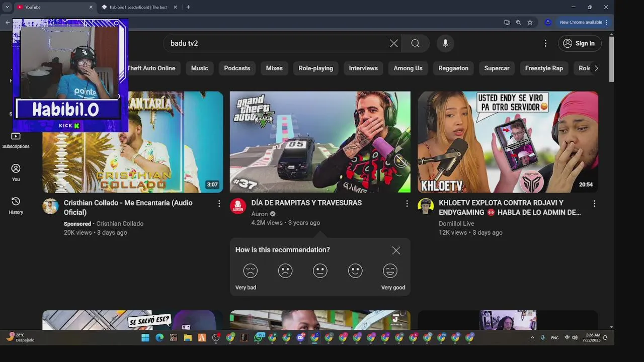
Task: Click the SE SALVÓ ESE video thumbnail
Action: point(132,320)
